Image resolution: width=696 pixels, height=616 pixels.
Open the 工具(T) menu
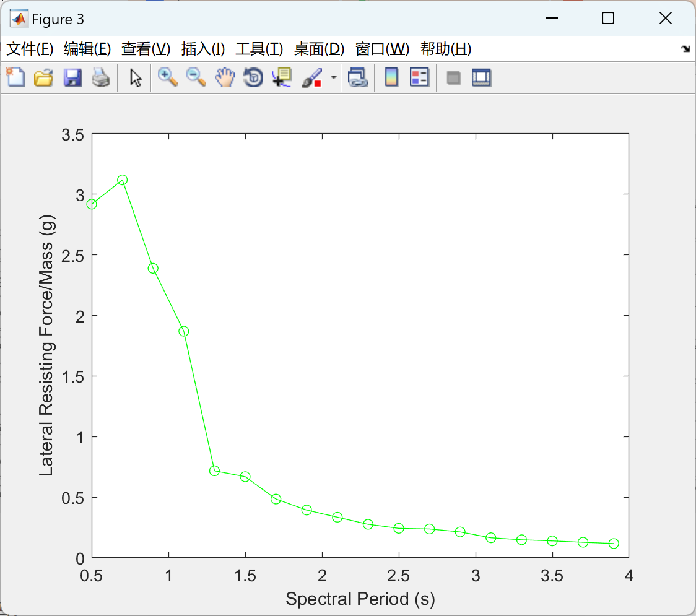[259, 49]
